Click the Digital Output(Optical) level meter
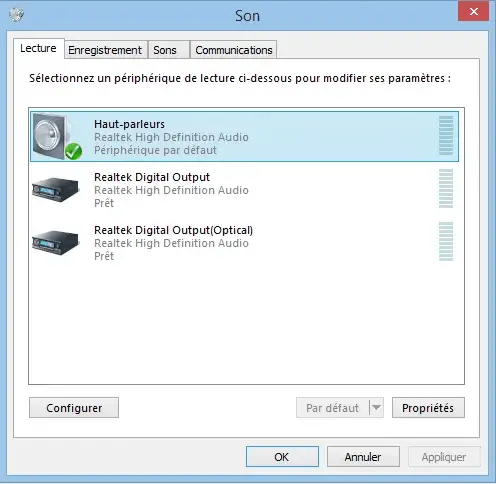The width and height of the screenshot is (496, 484). pos(446,241)
